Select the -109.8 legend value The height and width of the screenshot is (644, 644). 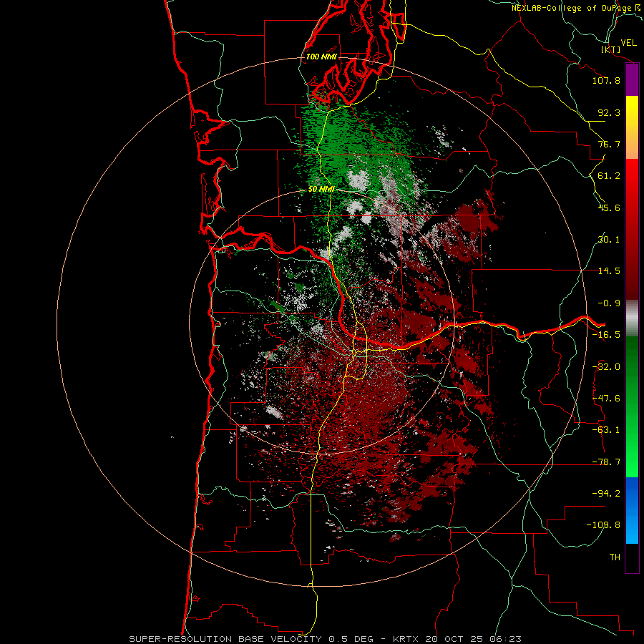coord(603,525)
